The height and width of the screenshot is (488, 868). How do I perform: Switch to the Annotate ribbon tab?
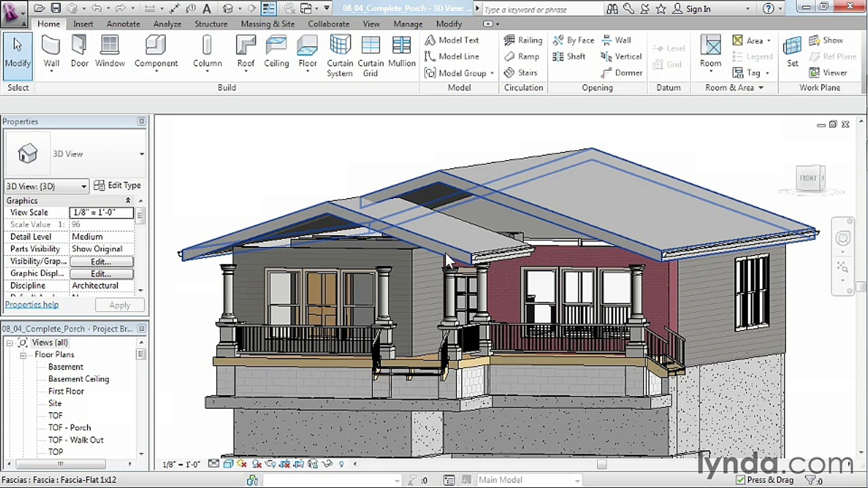[x=123, y=24]
